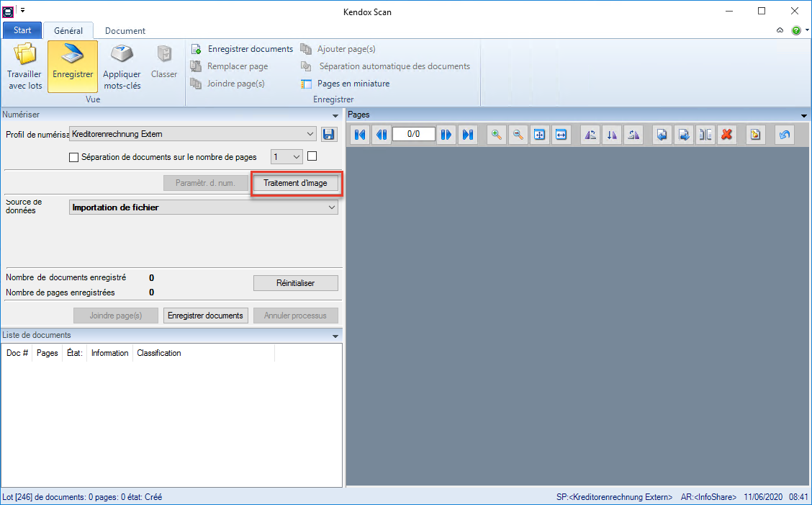Viewport: 812px width, 505px height.
Task: Click the zoom out magnifier icon
Action: (518, 135)
